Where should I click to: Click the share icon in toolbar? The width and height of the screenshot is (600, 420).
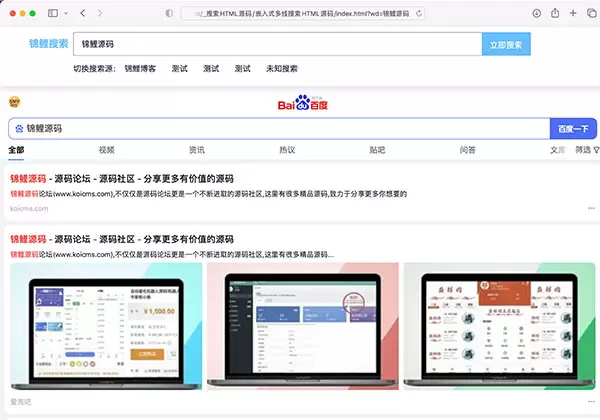coord(555,13)
